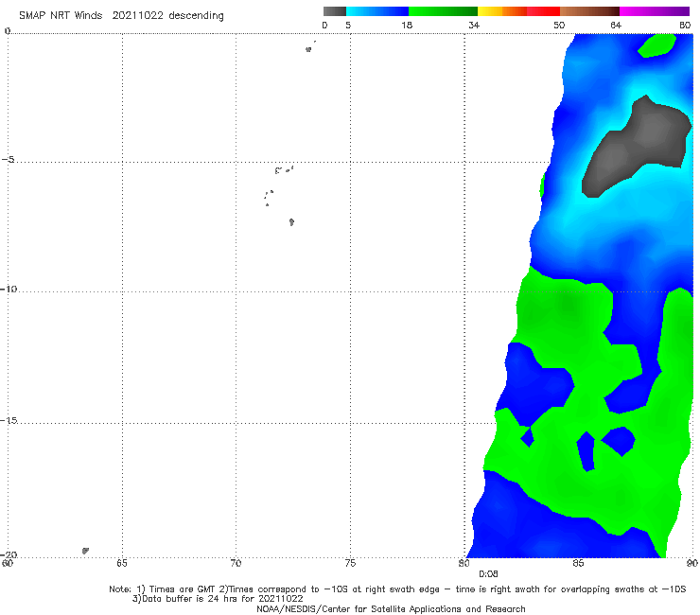Click the green segment of the color bar
This screenshot has width=700, height=615.
pyautogui.click(x=443, y=11)
